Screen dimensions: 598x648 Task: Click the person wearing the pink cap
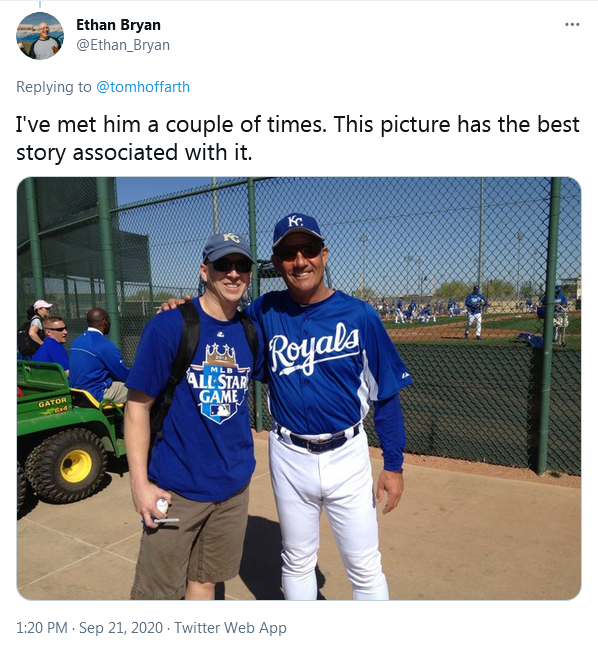click(38, 320)
